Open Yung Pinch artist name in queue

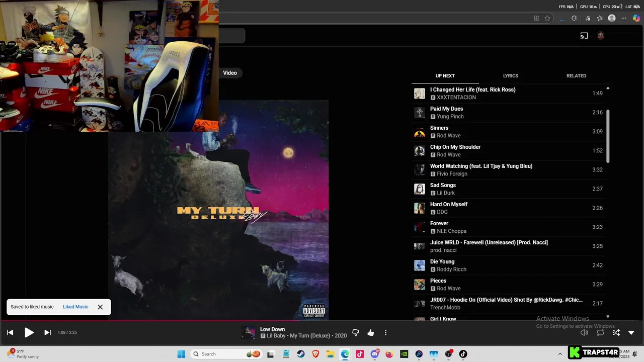450,117
